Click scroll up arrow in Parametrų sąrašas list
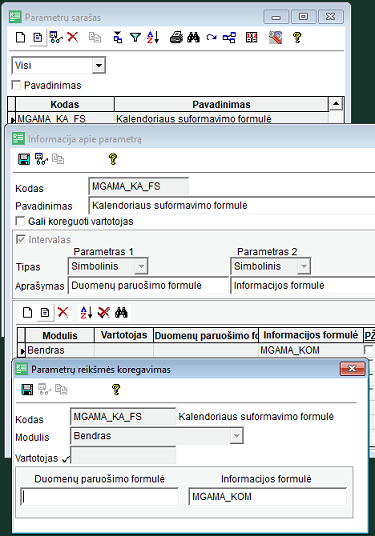The image size is (375, 536). click(336, 104)
